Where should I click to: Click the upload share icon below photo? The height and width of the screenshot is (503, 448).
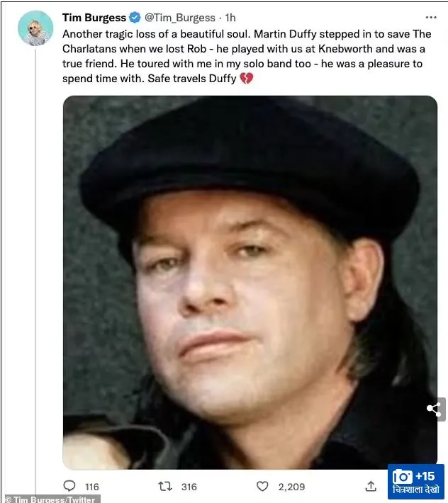[371, 486]
